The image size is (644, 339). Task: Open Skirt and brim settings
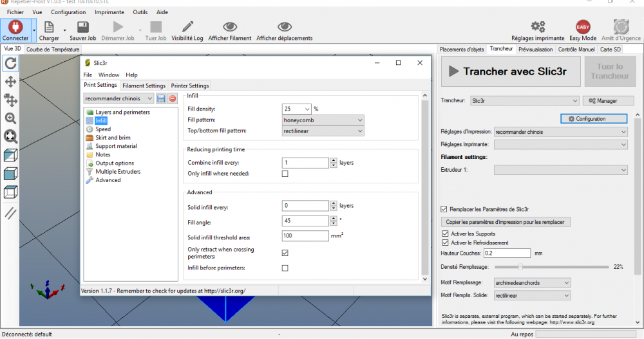pos(113,138)
